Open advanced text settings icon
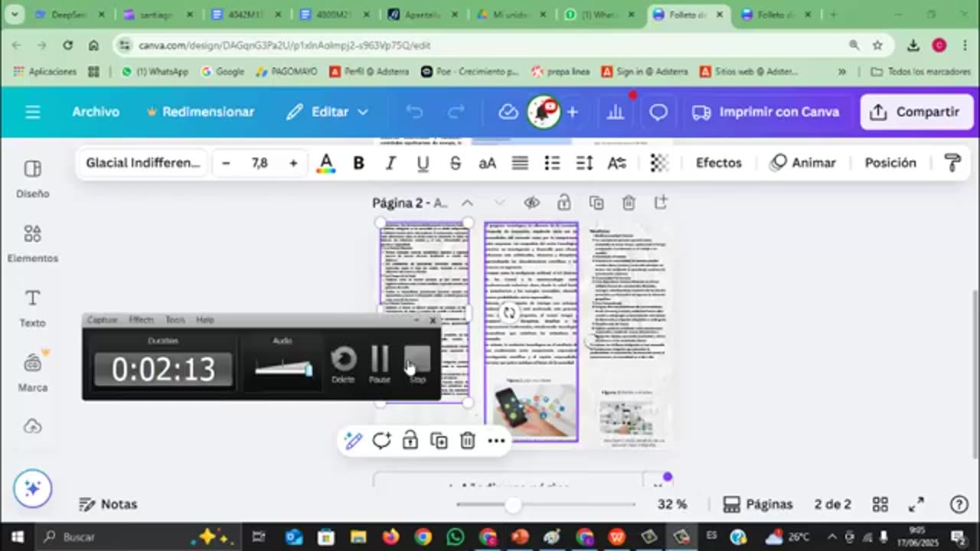This screenshot has width=980, height=551. click(x=617, y=162)
